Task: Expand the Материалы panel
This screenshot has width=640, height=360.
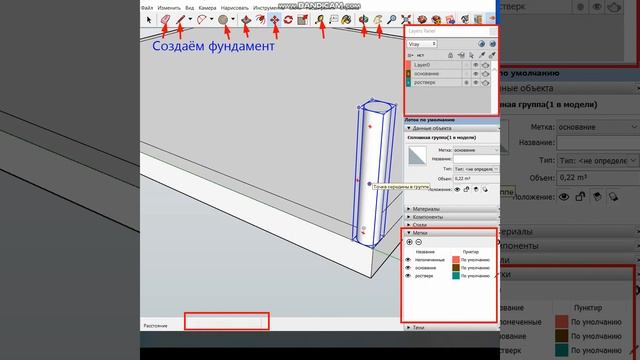Action: [x=452, y=209]
